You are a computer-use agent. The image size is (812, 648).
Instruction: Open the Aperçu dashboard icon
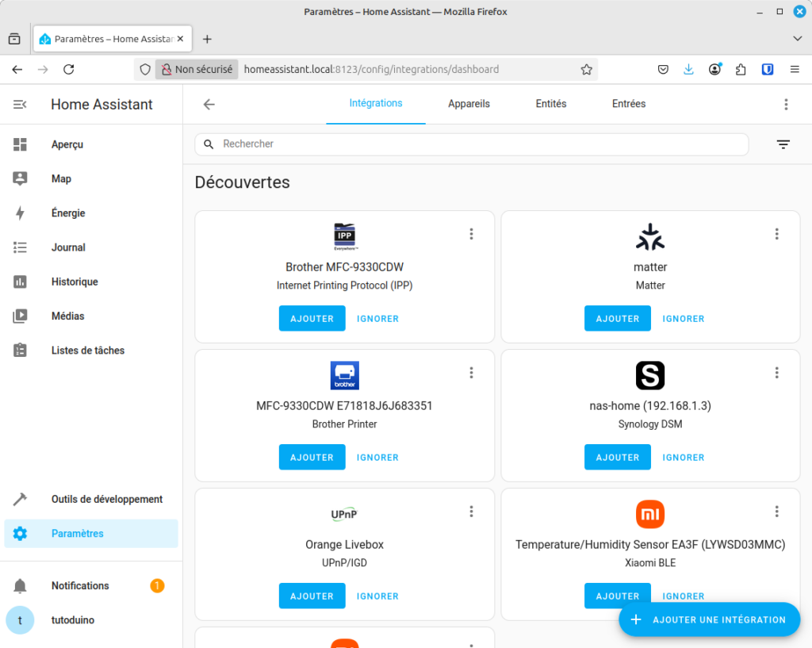click(x=20, y=144)
